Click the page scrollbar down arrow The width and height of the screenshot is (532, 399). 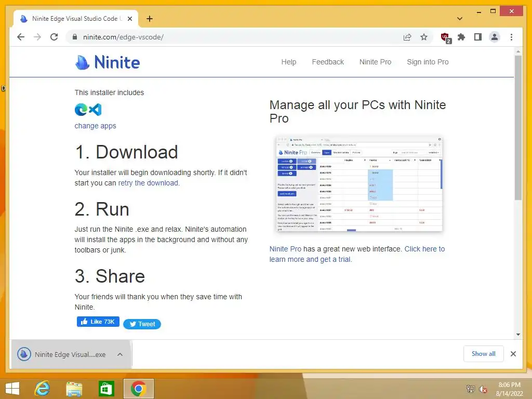pos(518,335)
